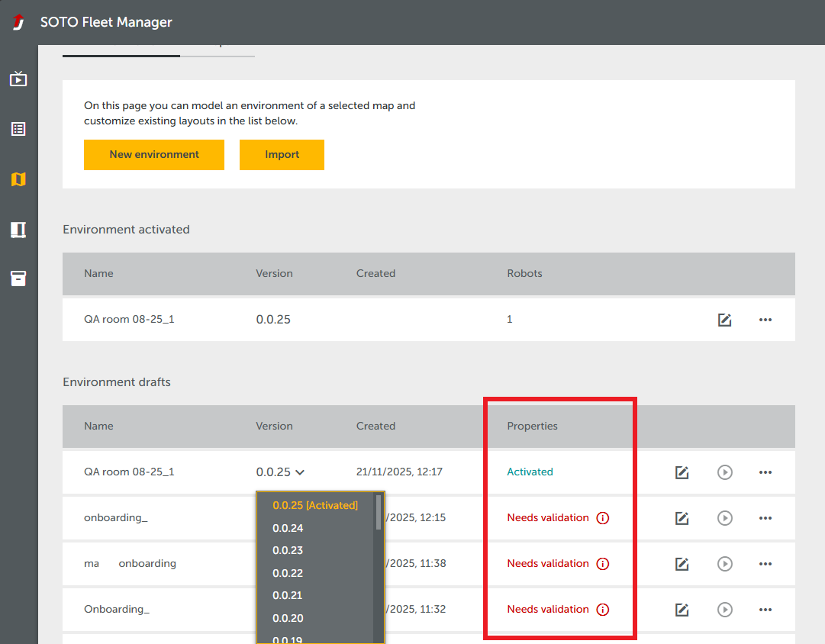Click the SOTO red arrow logo
The width and height of the screenshot is (825, 644).
tap(18, 22)
